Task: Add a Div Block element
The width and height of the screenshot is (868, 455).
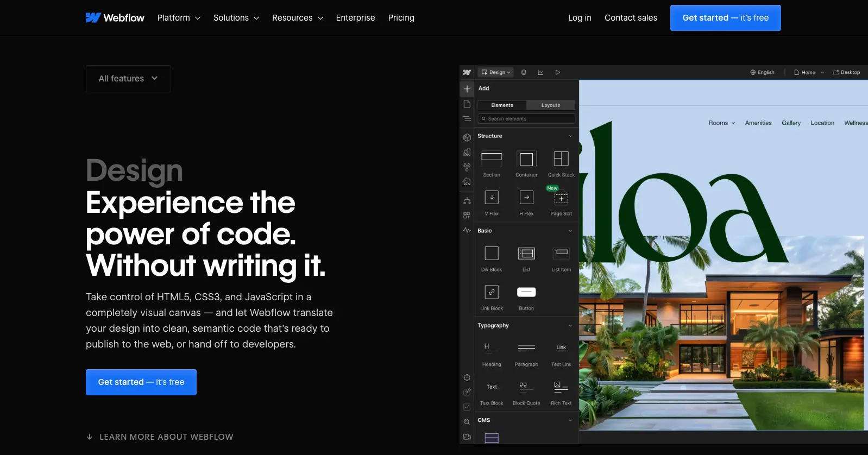Action: click(x=492, y=258)
